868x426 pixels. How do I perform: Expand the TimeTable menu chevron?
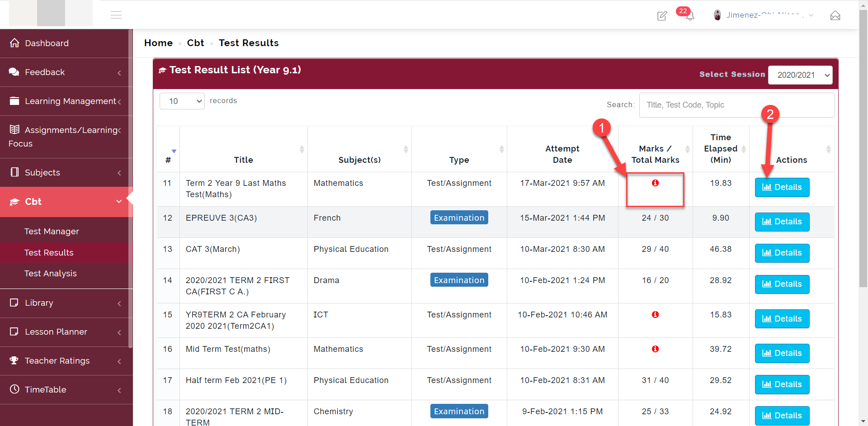click(119, 390)
